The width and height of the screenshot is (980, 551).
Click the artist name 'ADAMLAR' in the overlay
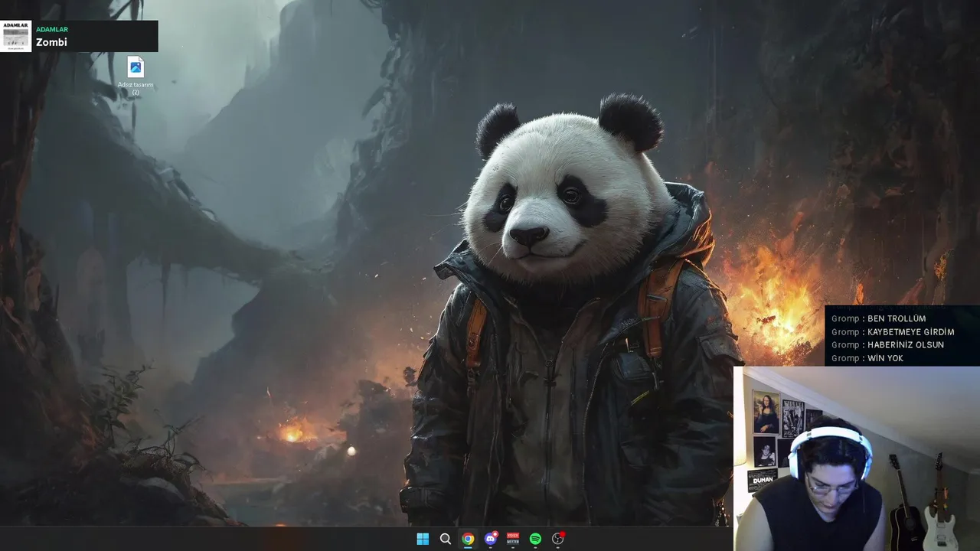pos(52,29)
